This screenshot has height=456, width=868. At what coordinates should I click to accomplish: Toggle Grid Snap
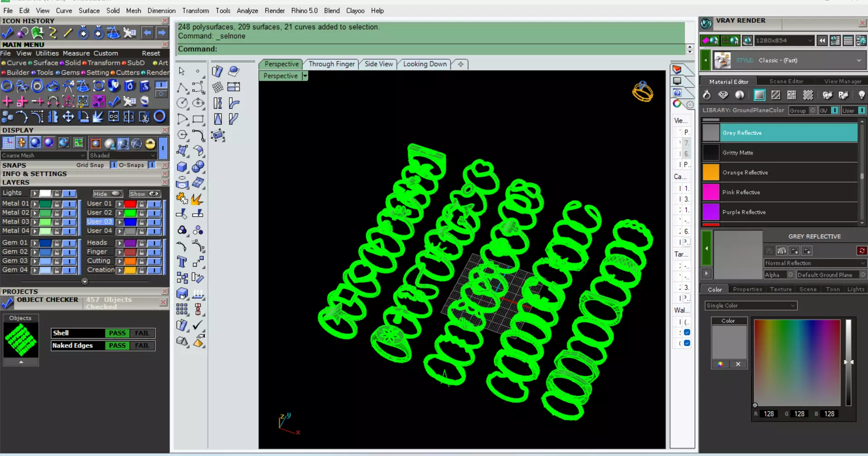coord(114,165)
